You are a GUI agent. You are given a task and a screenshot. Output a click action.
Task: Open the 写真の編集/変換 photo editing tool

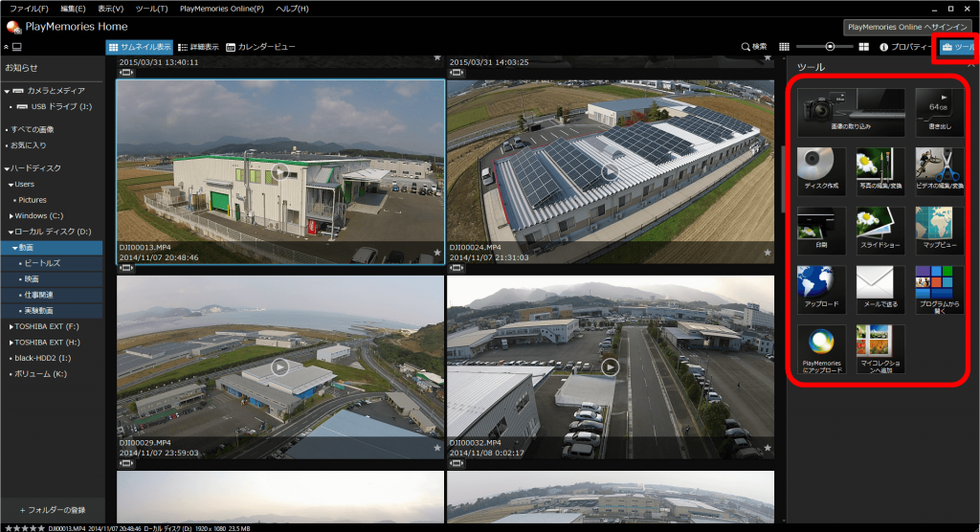click(x=880, y=171)
